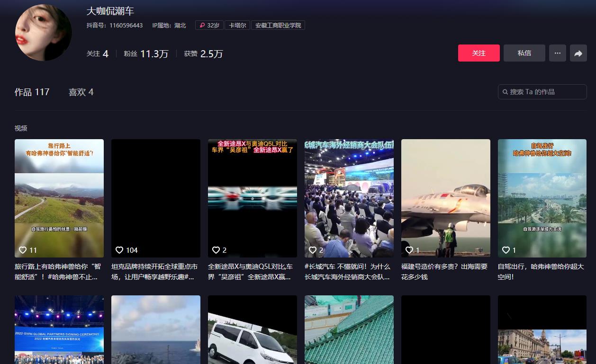Open the city street buildings video thumbnail
The width and height of the screenshot is (596, 364).
click(x=542, y=330)
